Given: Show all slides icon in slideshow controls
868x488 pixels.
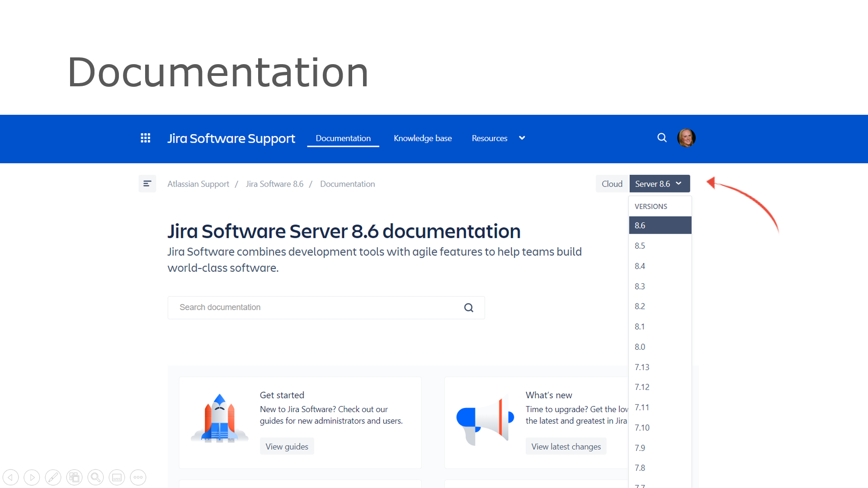Looking at the screenshot, I should [x=74, y=477].
